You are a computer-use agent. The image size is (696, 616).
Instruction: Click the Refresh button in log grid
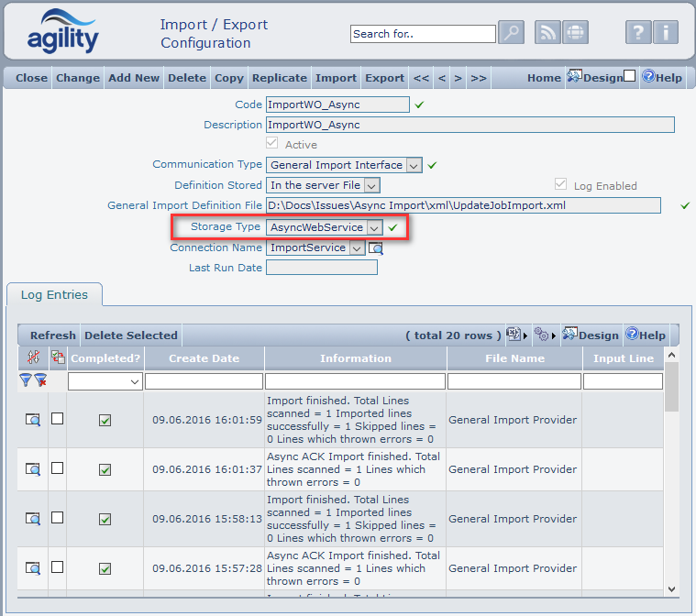(x=52, y=335)
